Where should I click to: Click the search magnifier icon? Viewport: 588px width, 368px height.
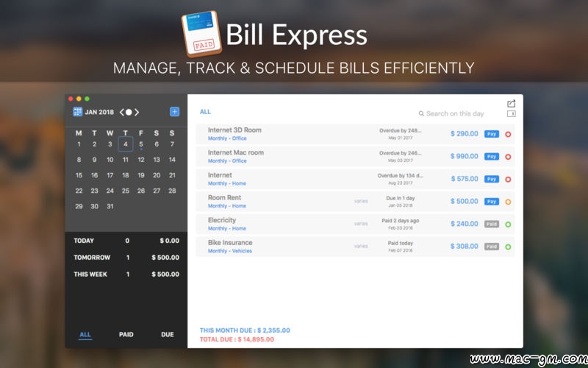[x=421, y=113]
